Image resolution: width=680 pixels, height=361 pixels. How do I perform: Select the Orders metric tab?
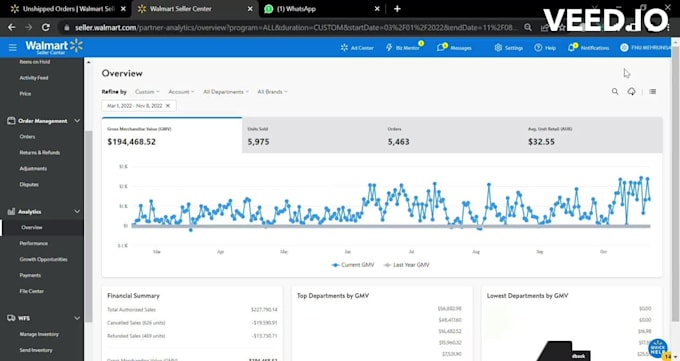click(452, 135)
